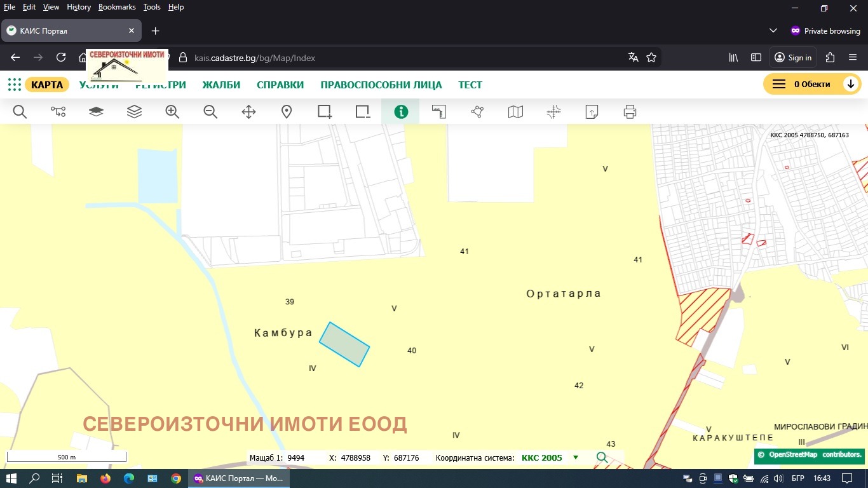Open the layers panel icon
The height and width of the screenshot is (488, 868).
pos(134,111)
